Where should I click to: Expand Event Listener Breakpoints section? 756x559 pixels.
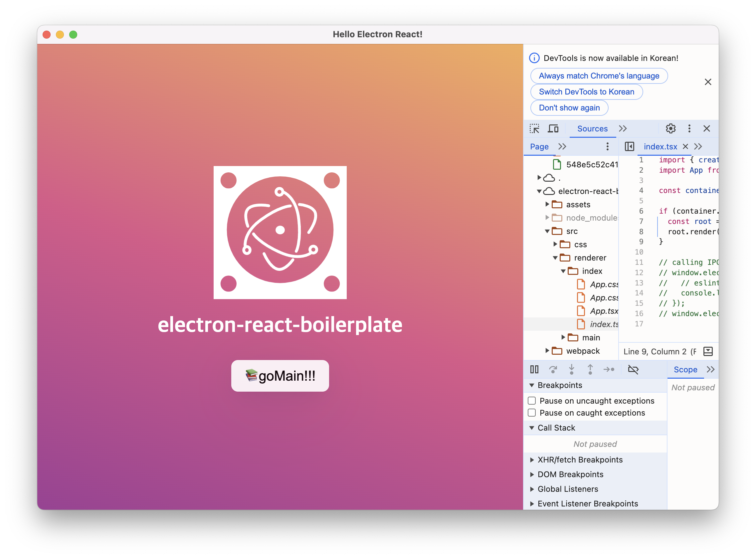tap(588, 503)
